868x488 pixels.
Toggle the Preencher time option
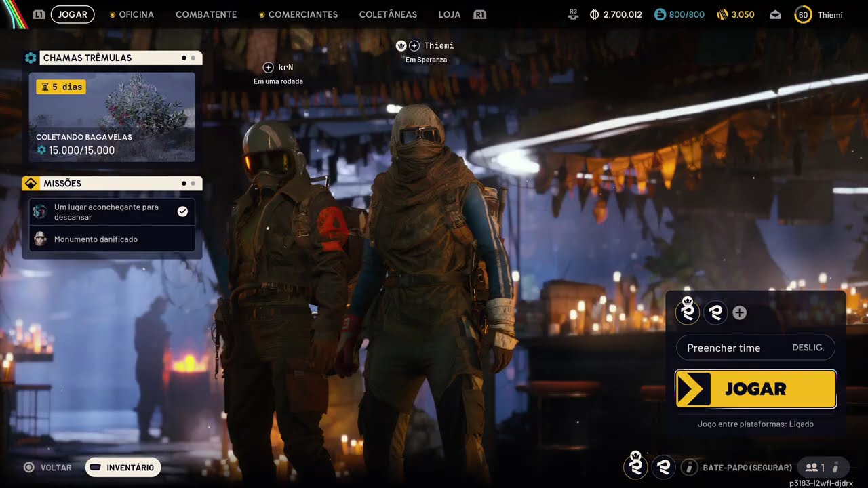(755, 348)
